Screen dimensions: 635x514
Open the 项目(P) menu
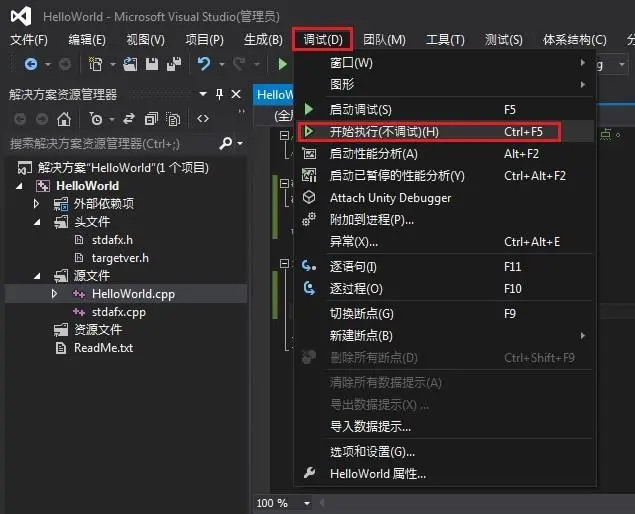(205, 40)
